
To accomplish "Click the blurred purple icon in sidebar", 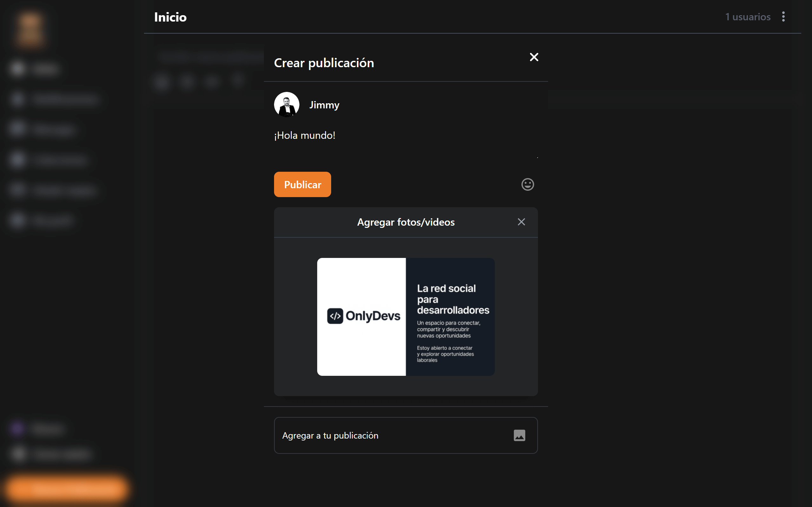I will click(x=17, y=428).
